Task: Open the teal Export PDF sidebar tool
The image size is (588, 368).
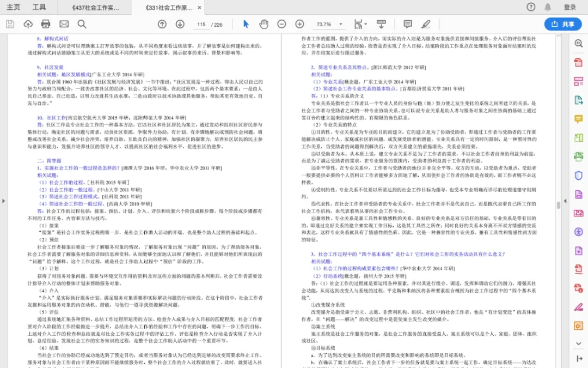Action: click(579, 100)
